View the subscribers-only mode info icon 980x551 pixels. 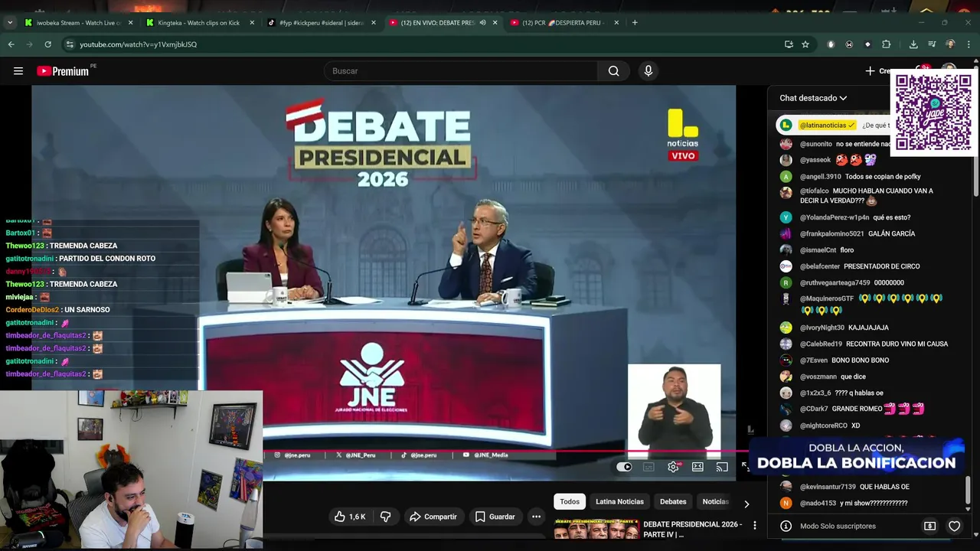[x=786, y=526]
